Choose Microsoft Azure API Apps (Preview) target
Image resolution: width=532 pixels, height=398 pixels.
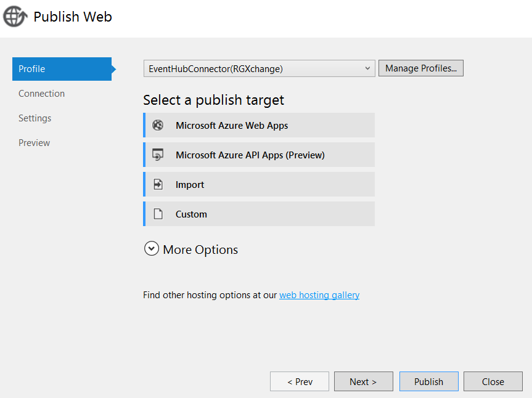(x=250, y=155)
